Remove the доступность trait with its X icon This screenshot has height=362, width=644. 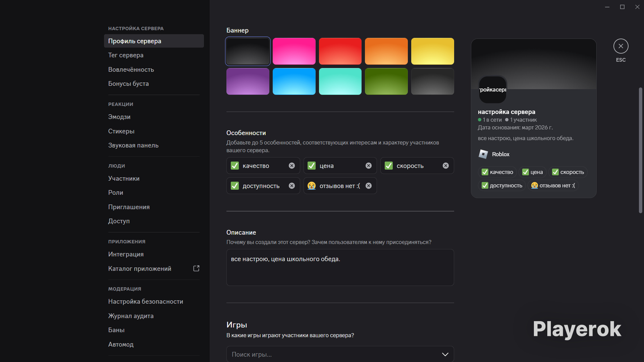click(x=292, y=186)
